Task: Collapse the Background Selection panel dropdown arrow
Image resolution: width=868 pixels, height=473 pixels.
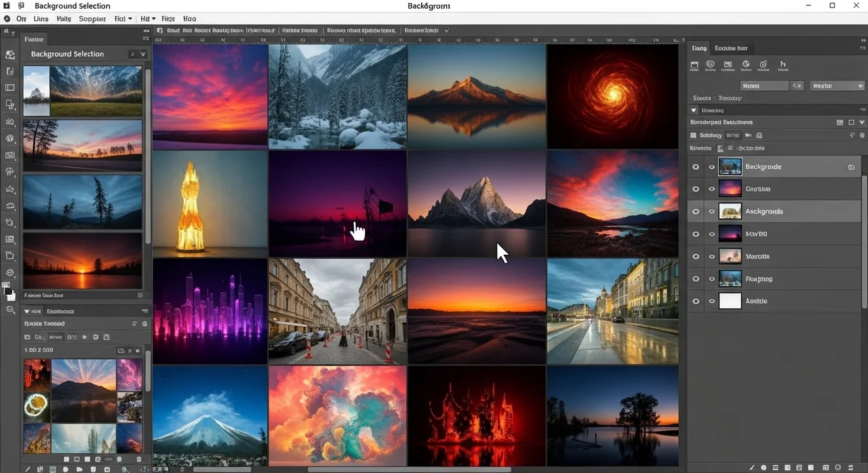Action: click(143, 54)
